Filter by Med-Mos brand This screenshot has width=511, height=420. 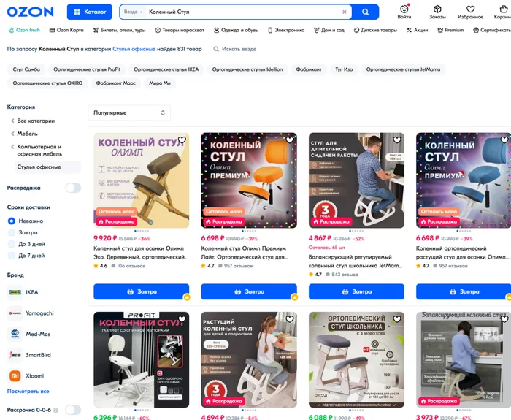pyautogui.click(x=29, y=334)
